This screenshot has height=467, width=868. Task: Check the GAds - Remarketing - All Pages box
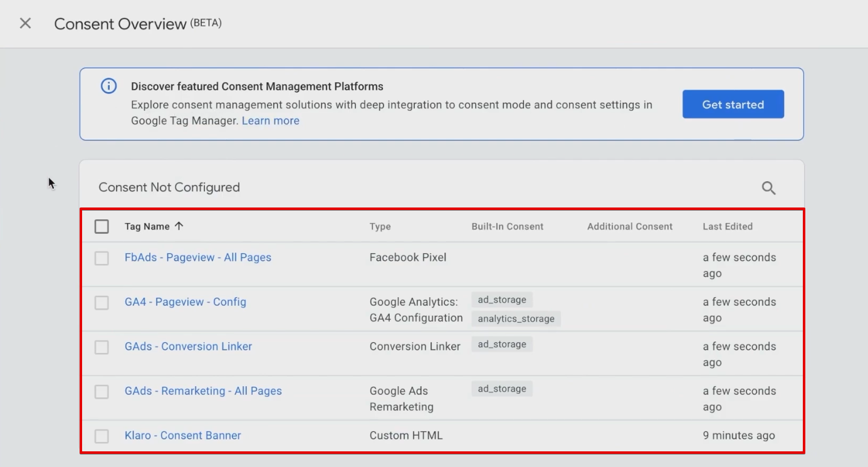102,392
